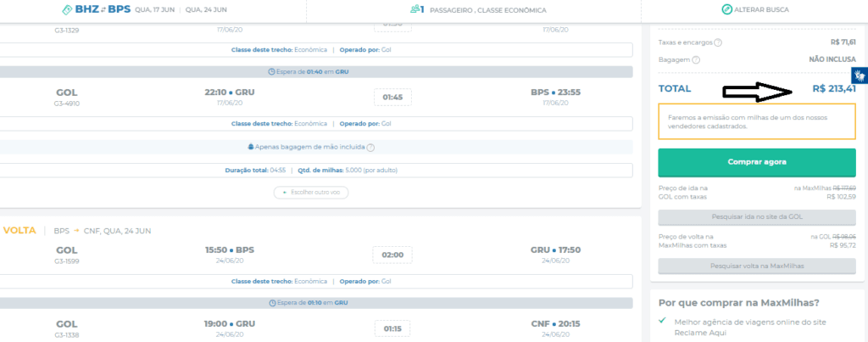Click the passenger icon in the top bar

(x=414, y=9)
